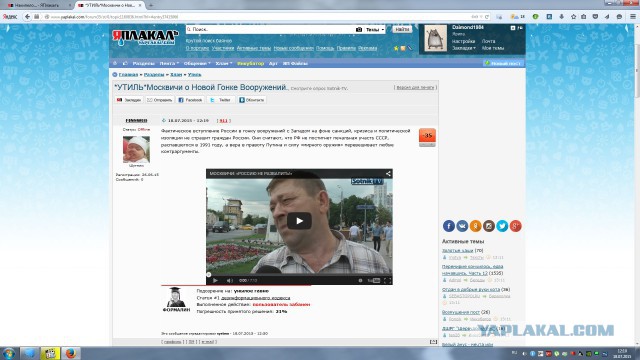Open a new browser tab with plus button
Screen dimensions: 640x360
coord(151,5)
